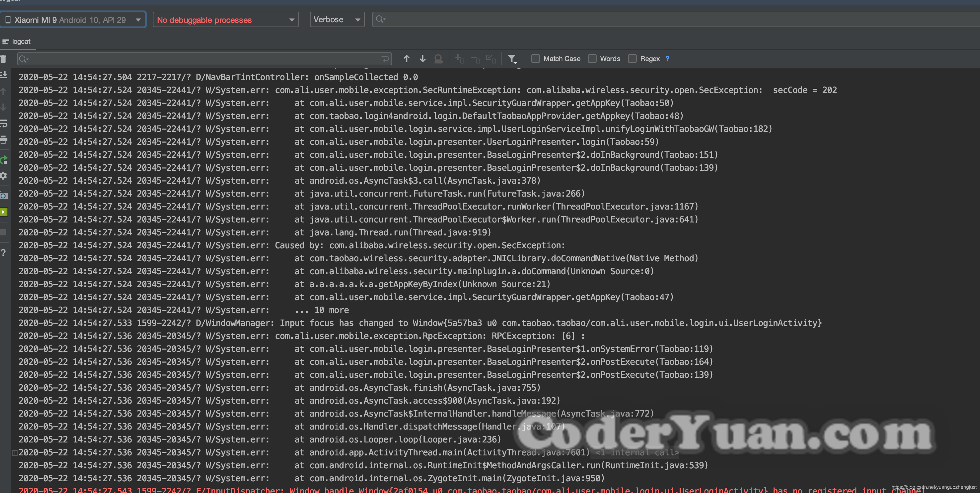The image size is (980, 493).
Task: Click the print icon in sidebar
Action: (3, 140)
